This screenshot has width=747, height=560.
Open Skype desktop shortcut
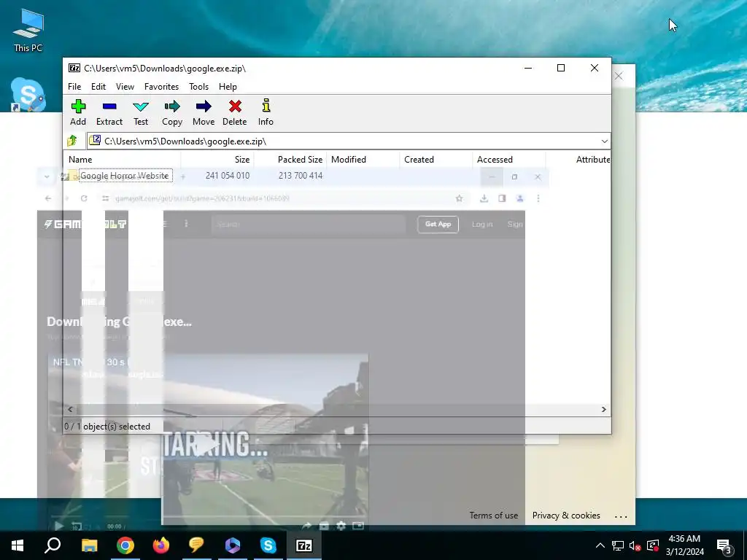coord(28,94)
